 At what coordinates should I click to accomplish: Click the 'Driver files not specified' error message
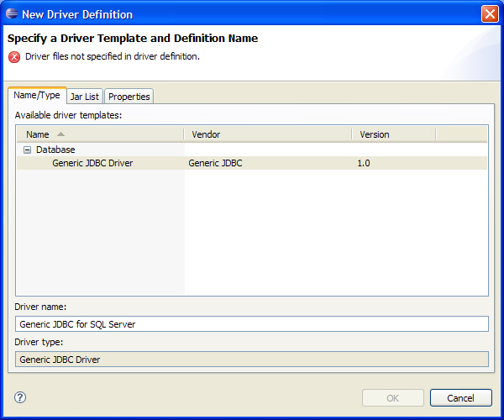click(113, 56)
